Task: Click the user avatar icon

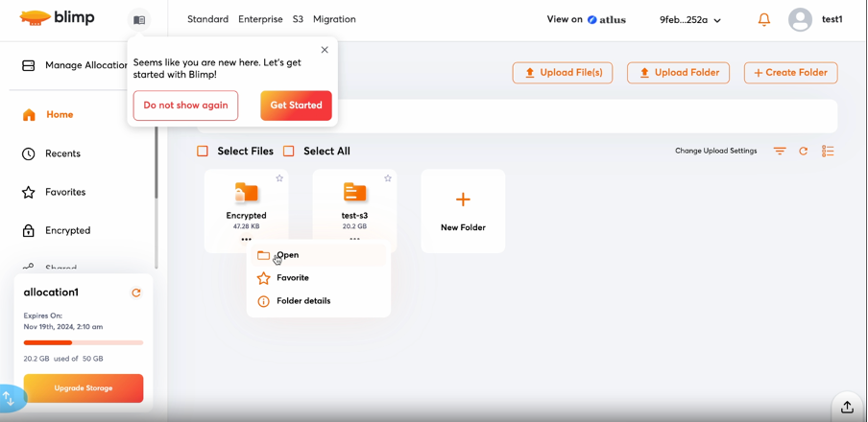Action: tap(800, 19)
